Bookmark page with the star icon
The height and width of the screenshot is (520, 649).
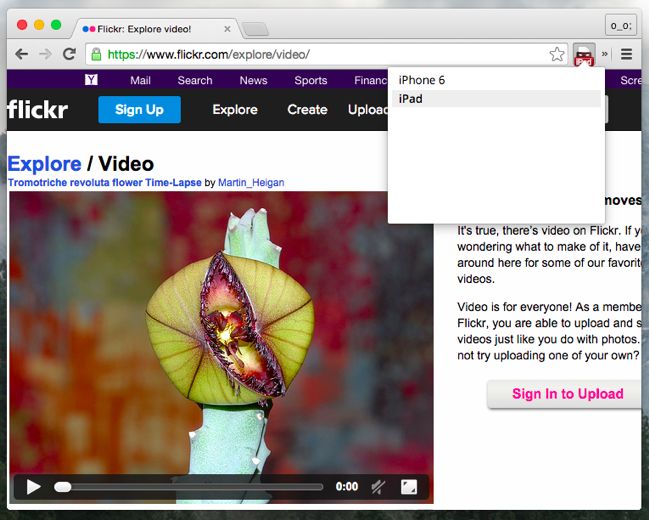point(557,54)
